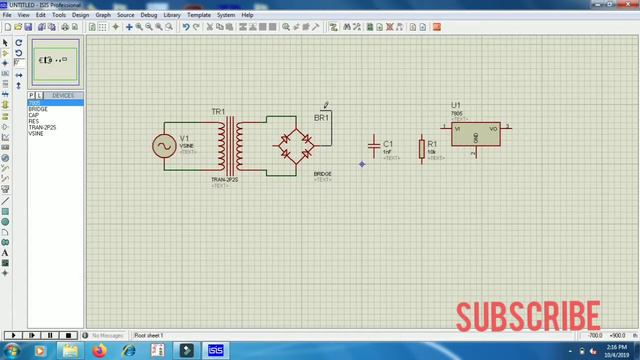640x360 pixels.
Task: Zoom in on the schematic
Action: (139, 27)
